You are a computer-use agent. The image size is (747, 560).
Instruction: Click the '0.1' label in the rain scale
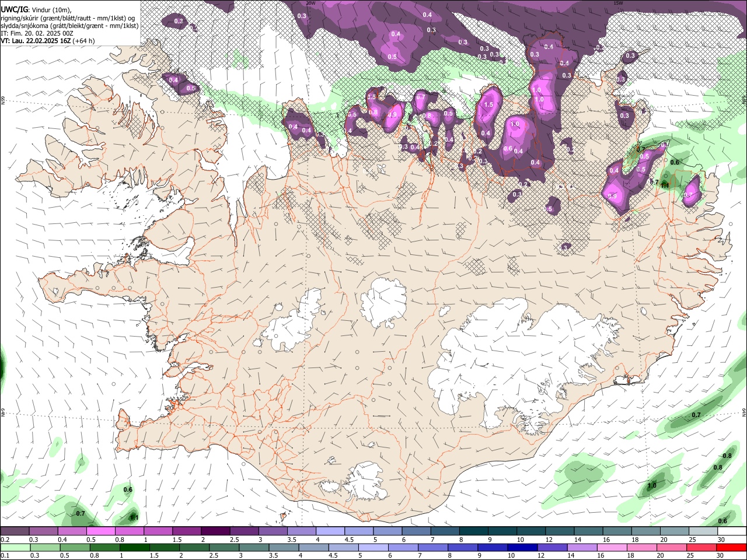[x=5, y=555]
